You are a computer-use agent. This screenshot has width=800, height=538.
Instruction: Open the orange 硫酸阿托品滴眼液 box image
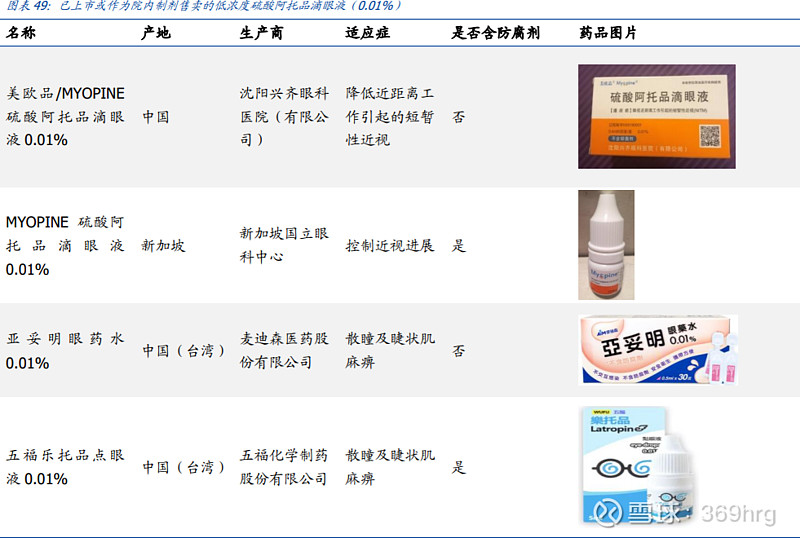657,116
